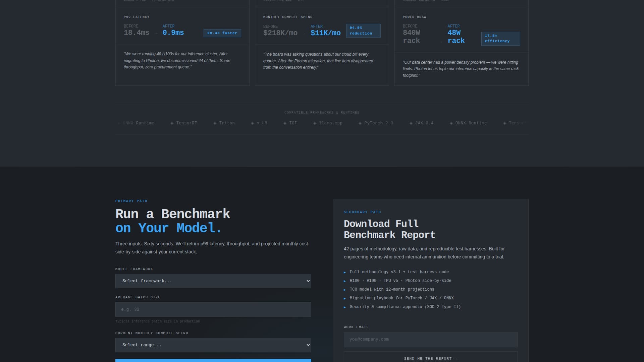Image resolution: width=644 pixels, height=362 pixels.
Task: Click the diamond icon beside Triton
Action: click(x=215, y=123)
